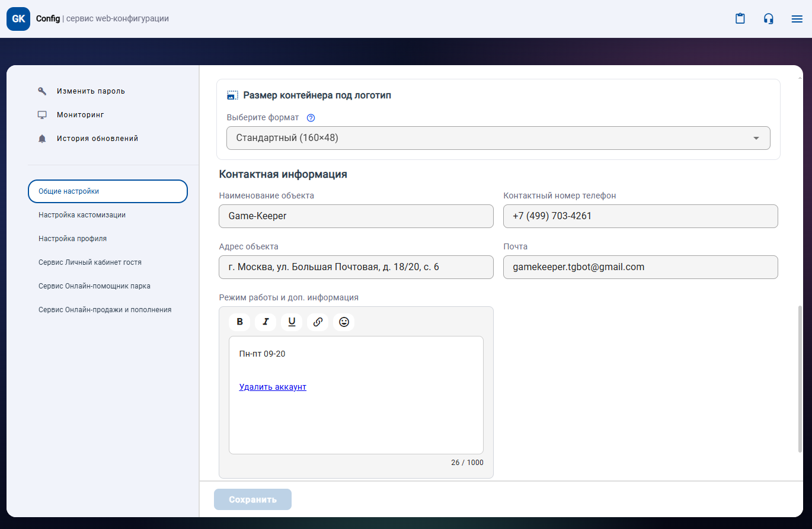The width and height of the screenshot is (812, 529).
Task: Select Сервис Личный кабинет гостя section
Action: tap(90, 262)
